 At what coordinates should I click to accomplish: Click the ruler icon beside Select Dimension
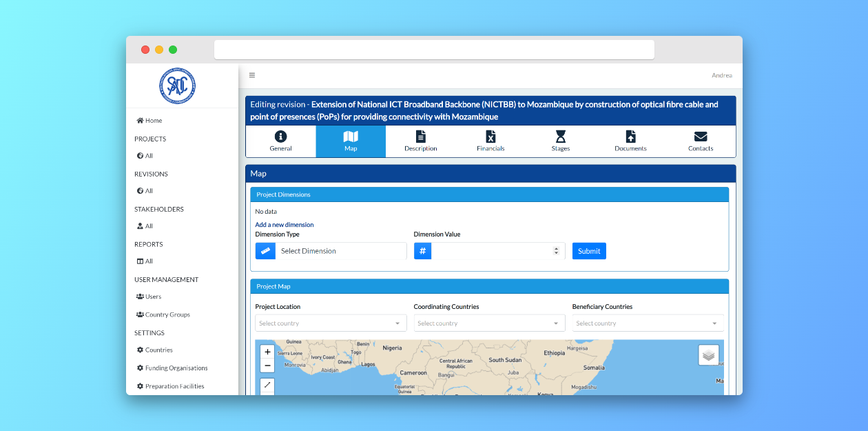click(x=265, y=251)
